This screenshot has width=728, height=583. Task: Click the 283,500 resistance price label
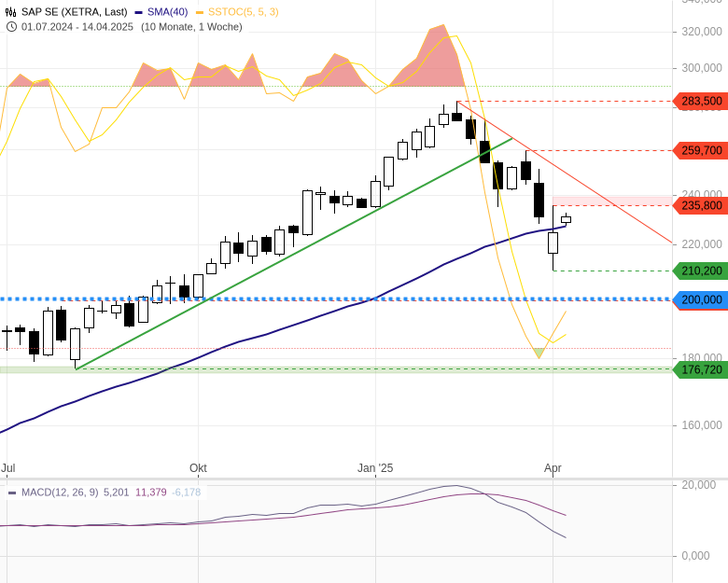tap(700, 101)
